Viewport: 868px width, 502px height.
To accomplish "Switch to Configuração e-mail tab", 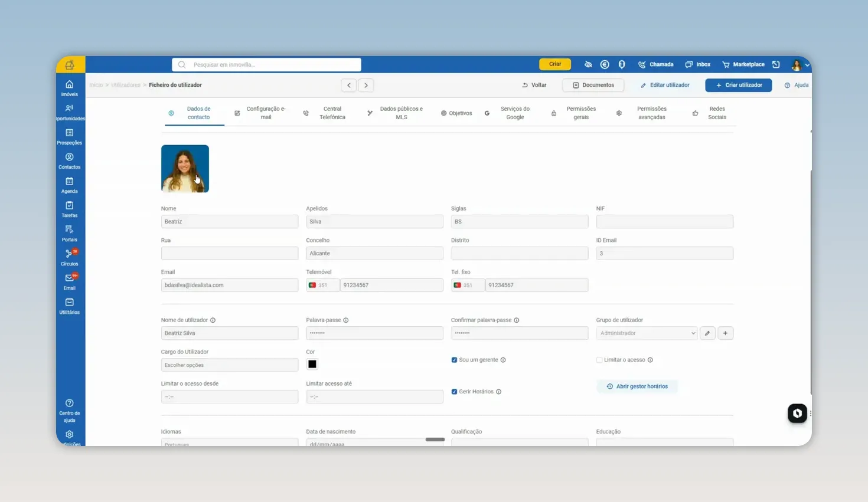I will [260, 113].
